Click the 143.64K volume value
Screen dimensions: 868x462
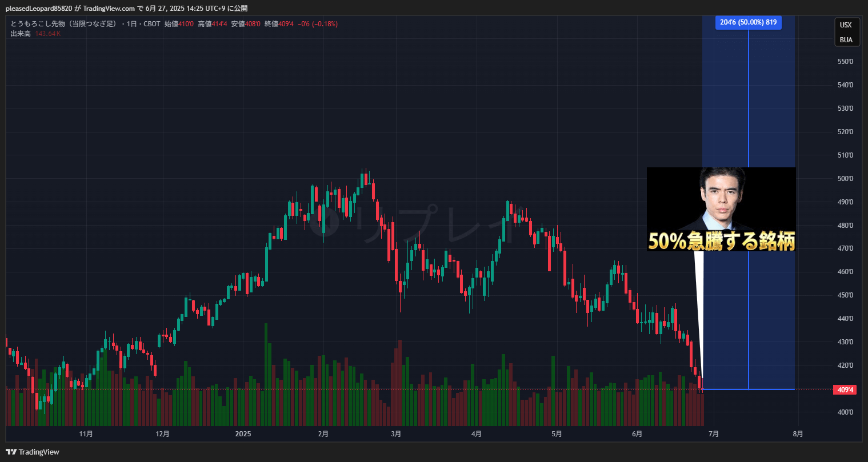pos(48,34)
